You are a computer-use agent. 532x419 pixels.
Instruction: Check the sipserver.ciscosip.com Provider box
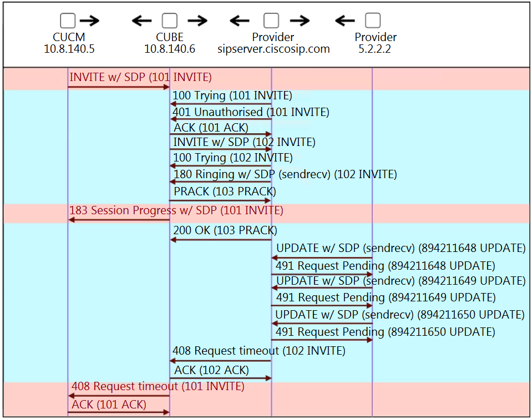point(271,21)
